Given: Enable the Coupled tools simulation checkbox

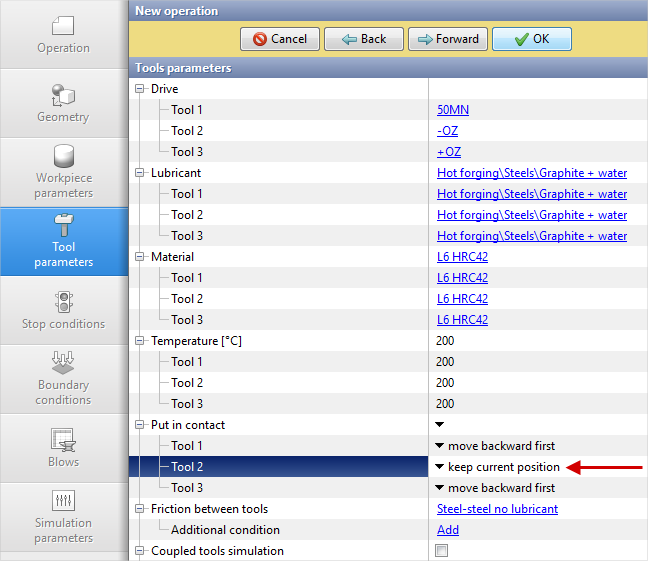Looking at the screenshot, I should [442, 551].
